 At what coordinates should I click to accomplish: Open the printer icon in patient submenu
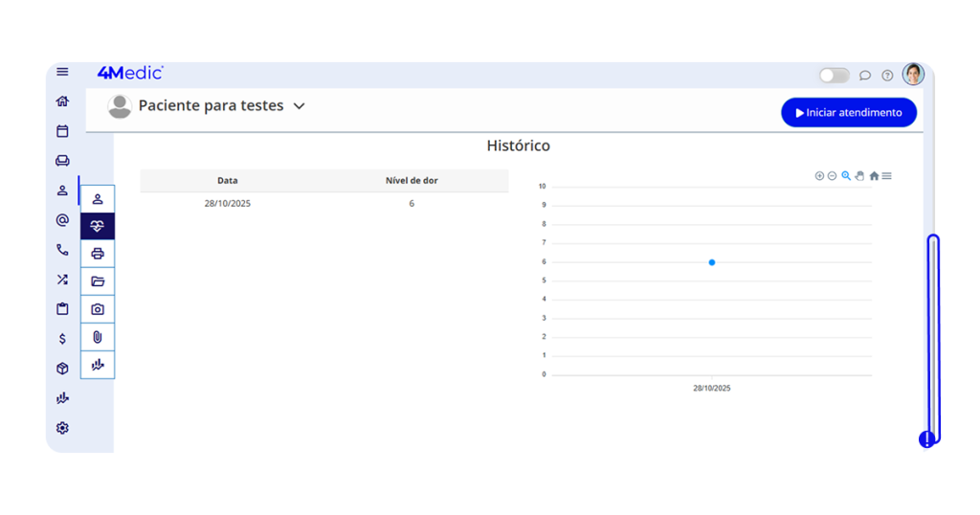pyautogui.click(x=98, y=254)
